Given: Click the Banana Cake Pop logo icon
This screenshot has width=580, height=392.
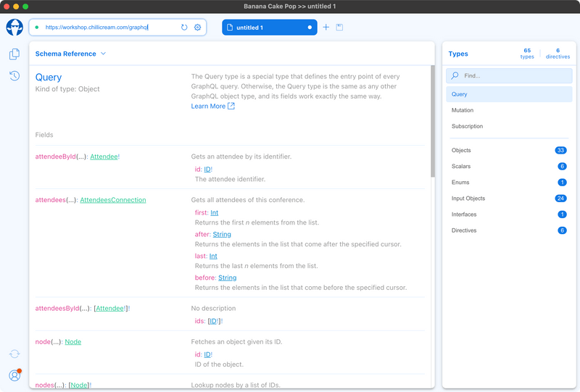Looking at the screenshot, I should (14, 28).
